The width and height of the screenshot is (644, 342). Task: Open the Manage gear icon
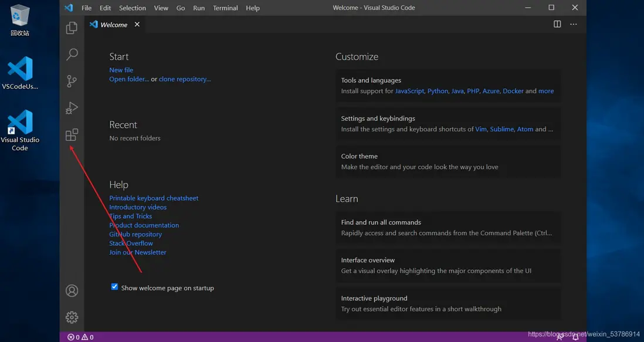tap(72, 317)
